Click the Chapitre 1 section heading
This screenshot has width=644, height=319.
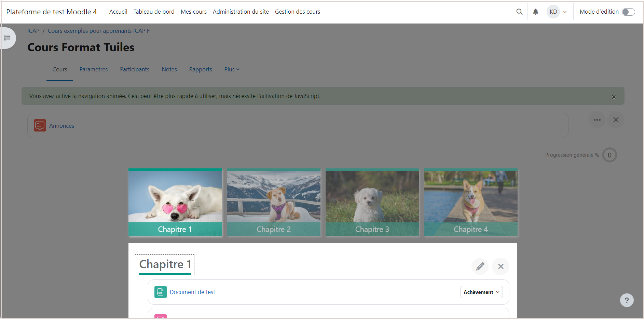tap(165, 264)
